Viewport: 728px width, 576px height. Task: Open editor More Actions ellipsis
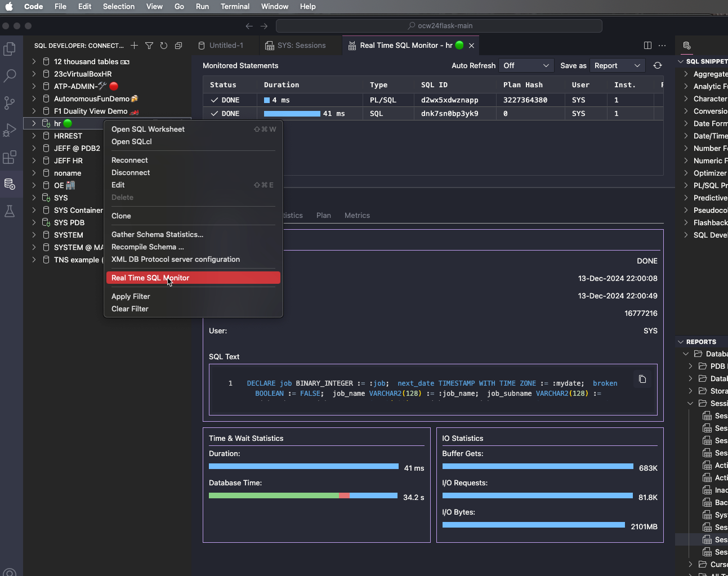[662, 46]
